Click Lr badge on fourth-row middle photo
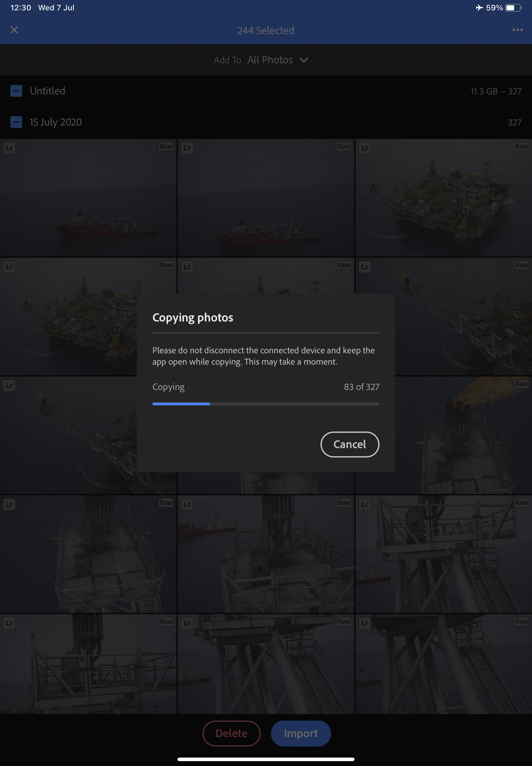Viewport: 532px width, 766px height. (187, 504)
